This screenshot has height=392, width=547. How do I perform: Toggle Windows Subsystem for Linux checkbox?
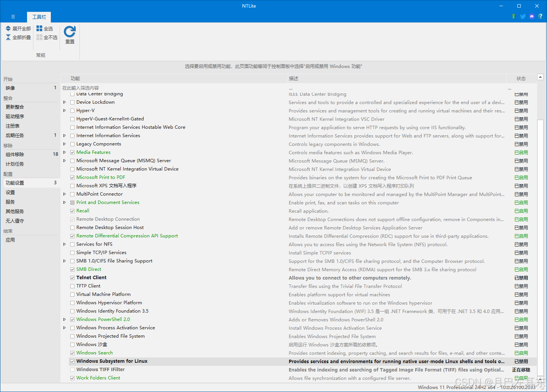pos(72,361)
